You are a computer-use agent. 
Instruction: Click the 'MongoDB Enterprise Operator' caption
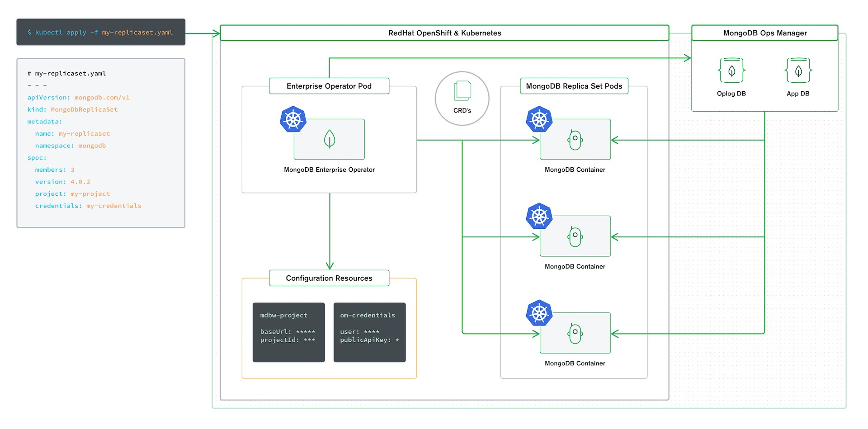(330, 170)
